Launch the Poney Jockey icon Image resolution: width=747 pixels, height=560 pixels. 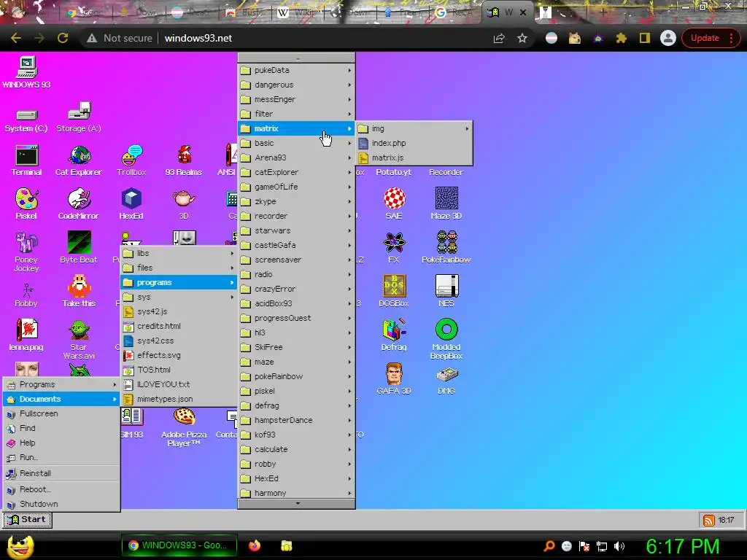pos(26,252)
